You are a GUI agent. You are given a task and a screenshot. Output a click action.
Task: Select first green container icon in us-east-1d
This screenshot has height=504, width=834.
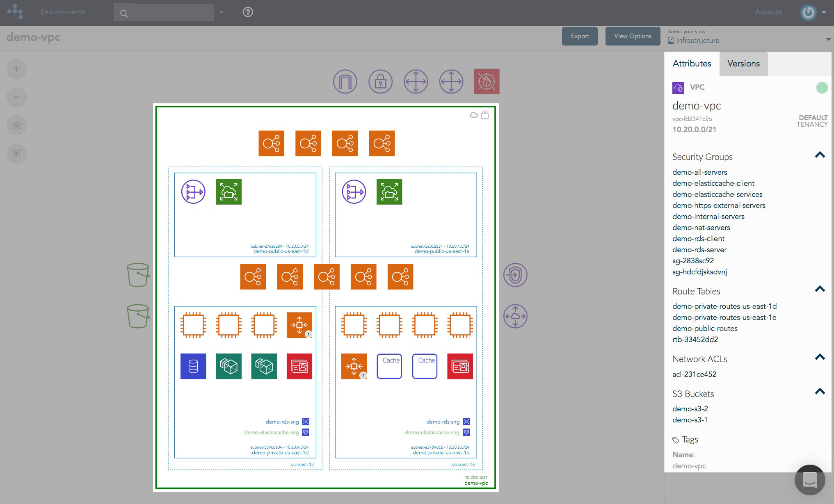[228, 366]
